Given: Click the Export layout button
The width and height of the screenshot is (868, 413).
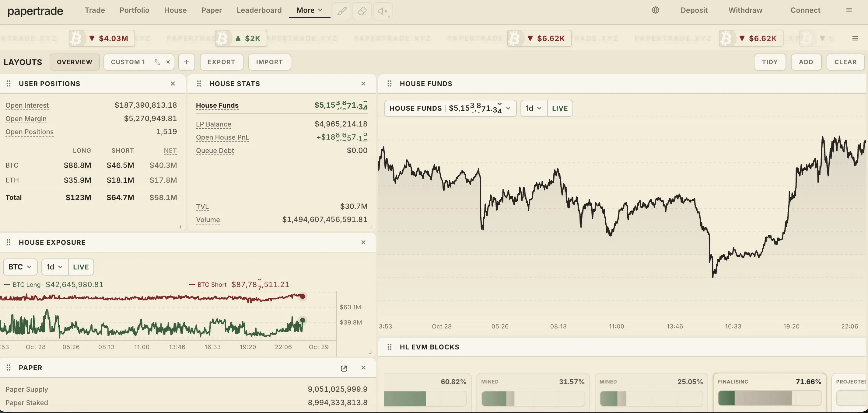Looking at the screenshot, I should 221,62.
